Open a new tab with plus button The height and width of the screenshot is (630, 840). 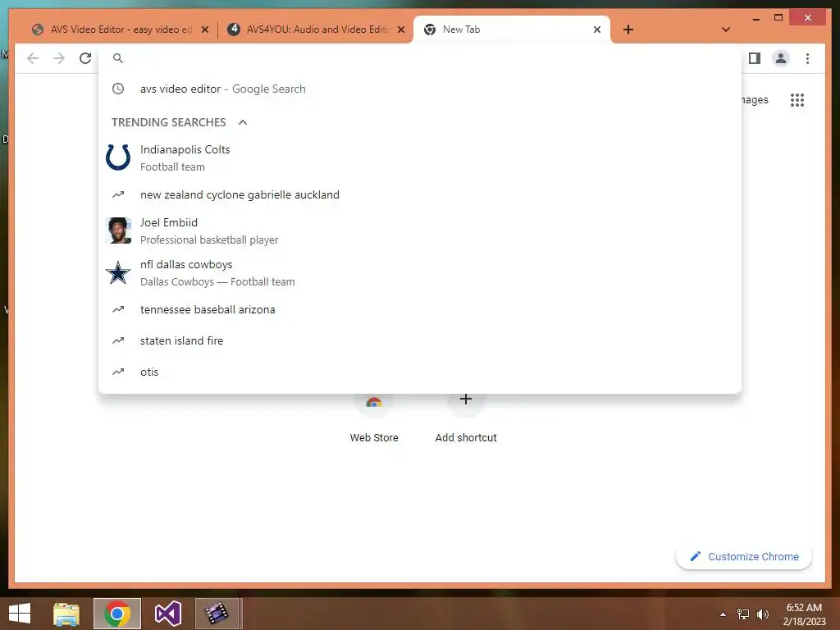coord(628,30)
